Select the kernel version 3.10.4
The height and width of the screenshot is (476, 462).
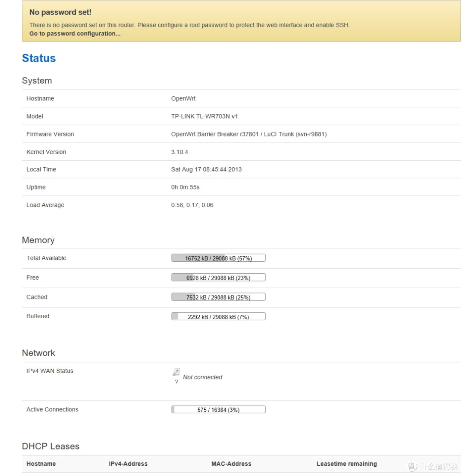tap(179, 152)
